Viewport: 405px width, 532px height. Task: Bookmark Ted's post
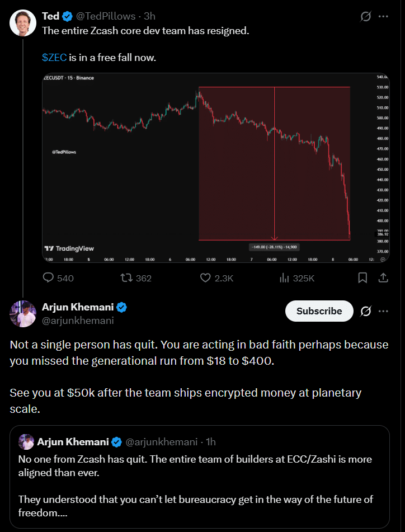coord(362,277)
